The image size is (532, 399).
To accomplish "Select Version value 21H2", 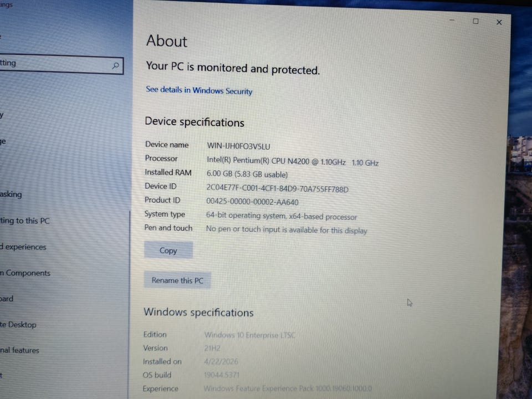I will tap(212, 349).
